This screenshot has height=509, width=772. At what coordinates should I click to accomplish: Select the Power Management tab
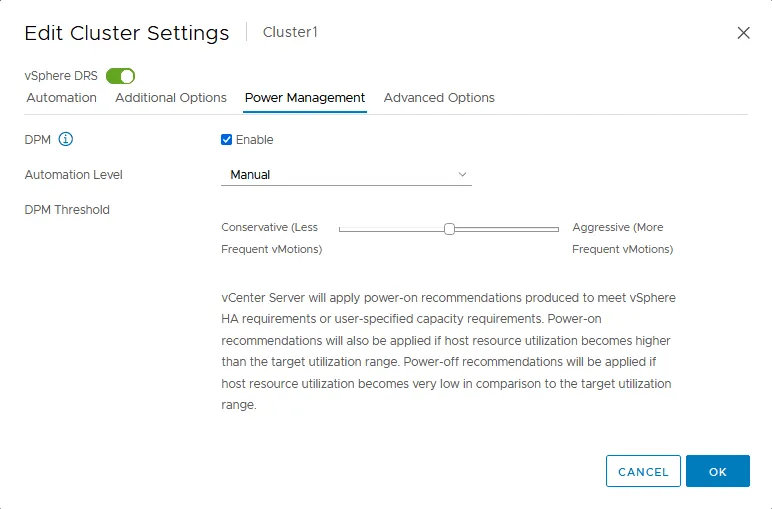pyautogui.click(x=305, y=98)
